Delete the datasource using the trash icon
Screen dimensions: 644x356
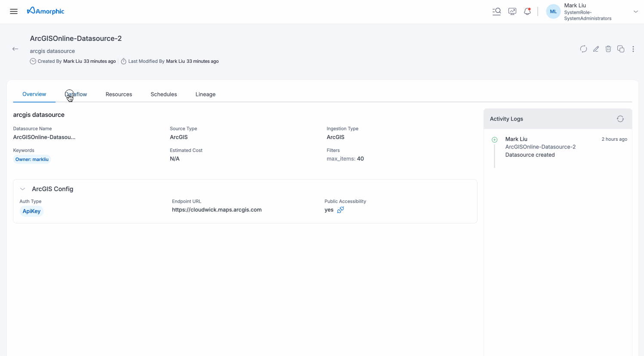pos(608,49)
